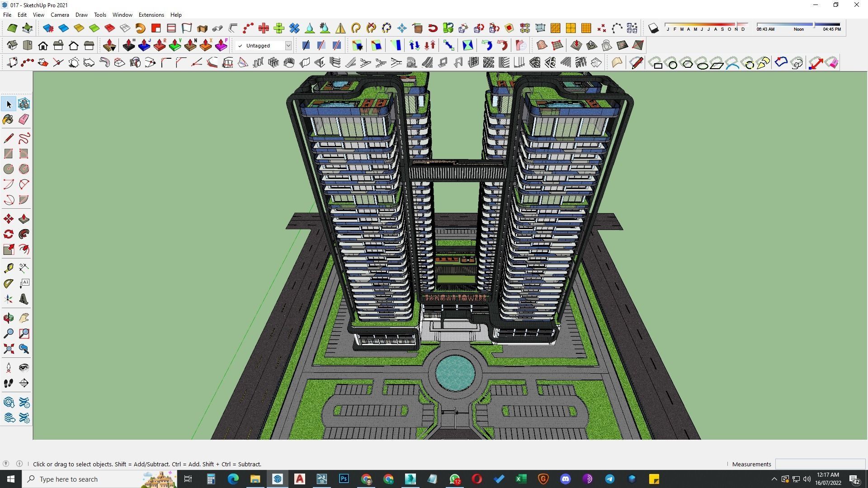The height and width of the screenshot is (488, 868).
Task: Activate the Orbit tool
Action: [9, 318]
